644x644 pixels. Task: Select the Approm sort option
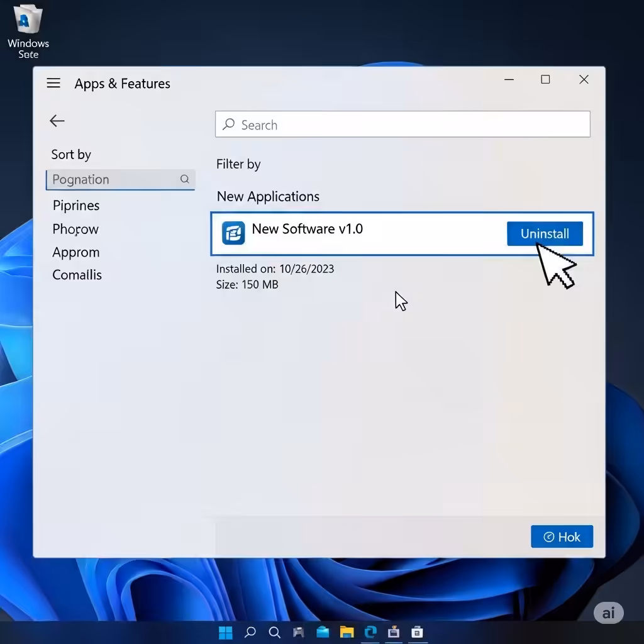coord(76,252)
